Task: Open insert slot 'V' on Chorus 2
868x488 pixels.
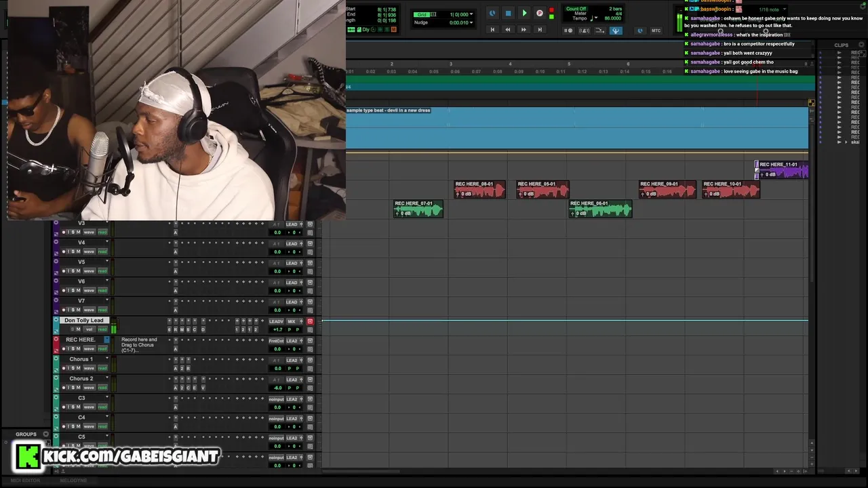Action: click(203, 388)
